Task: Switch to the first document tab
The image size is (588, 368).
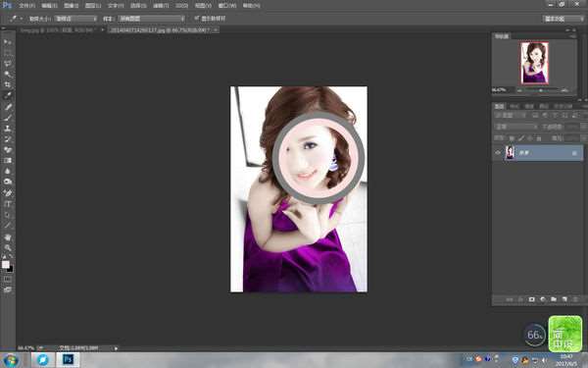Action: (59, 29)
